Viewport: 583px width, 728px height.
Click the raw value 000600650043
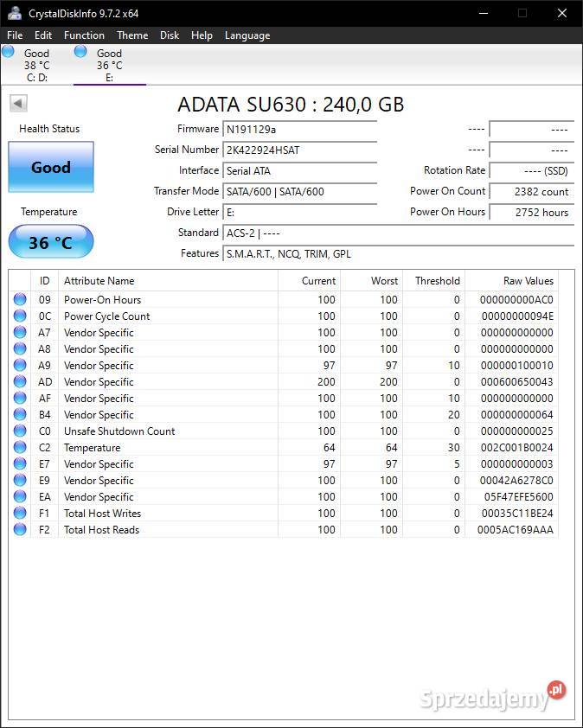[x=516, y=381]
